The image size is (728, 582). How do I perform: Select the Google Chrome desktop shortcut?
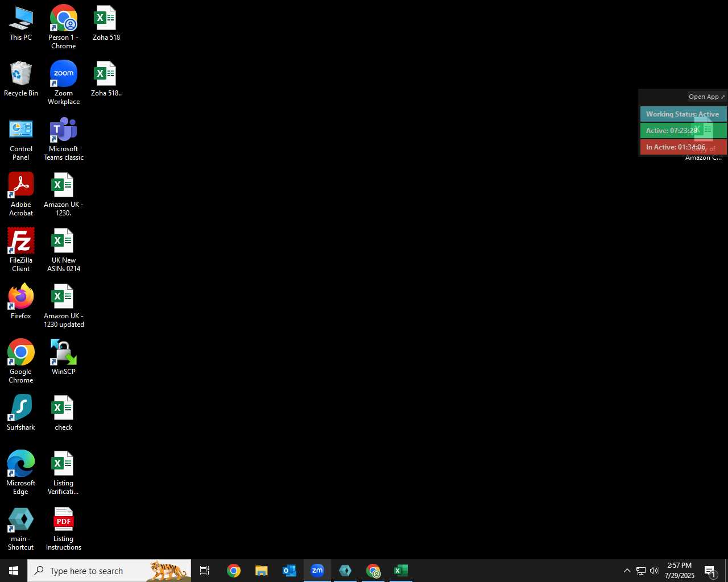coord(21,361)
